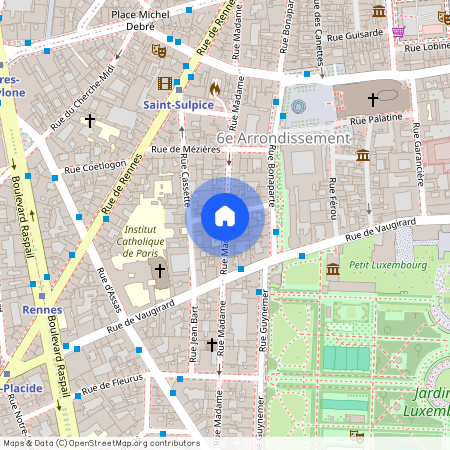Viewport: 450px width, 450px height.
Task: Click the Rue Férou street label
Action: [333, 199]
